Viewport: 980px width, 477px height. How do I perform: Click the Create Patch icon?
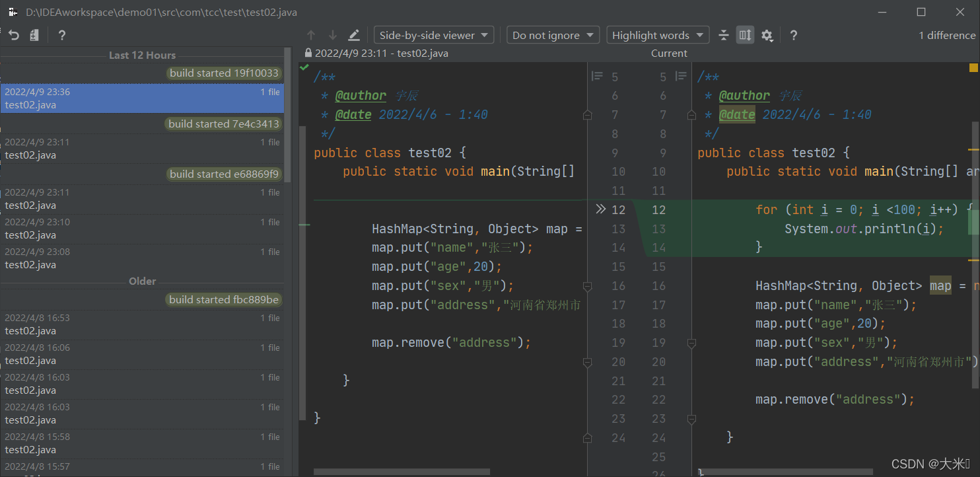point(34,35)
